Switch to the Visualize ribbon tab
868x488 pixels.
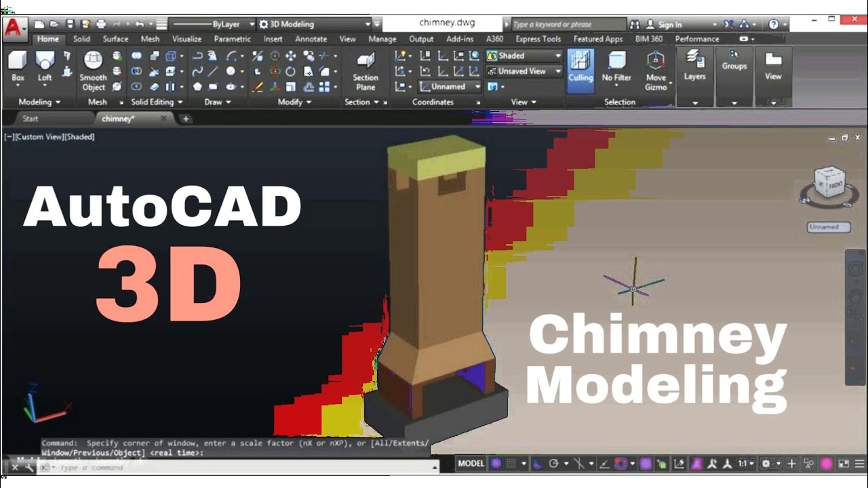pos(186,39)
